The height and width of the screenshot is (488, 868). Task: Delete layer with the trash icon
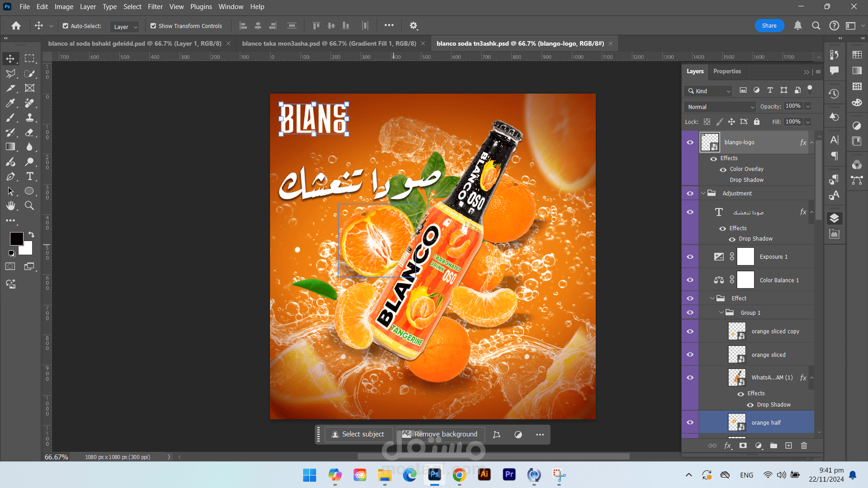(804, 445)
